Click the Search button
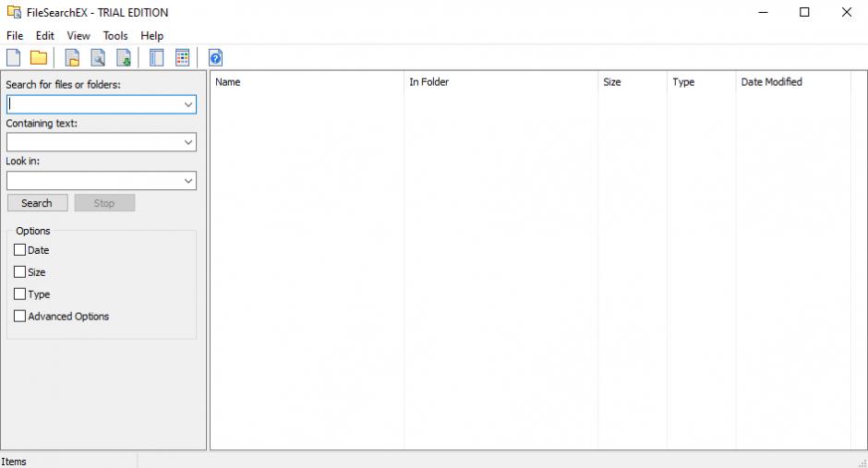 click(38, 203)
